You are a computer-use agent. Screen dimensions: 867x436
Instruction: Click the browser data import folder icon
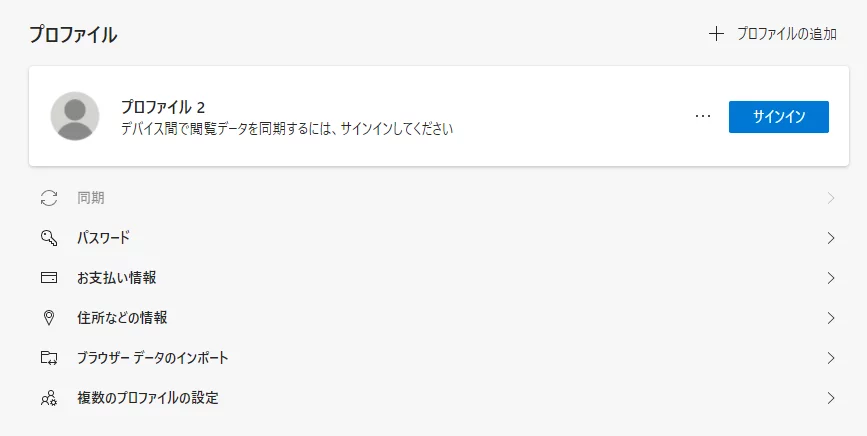click(x=49, y=358)
